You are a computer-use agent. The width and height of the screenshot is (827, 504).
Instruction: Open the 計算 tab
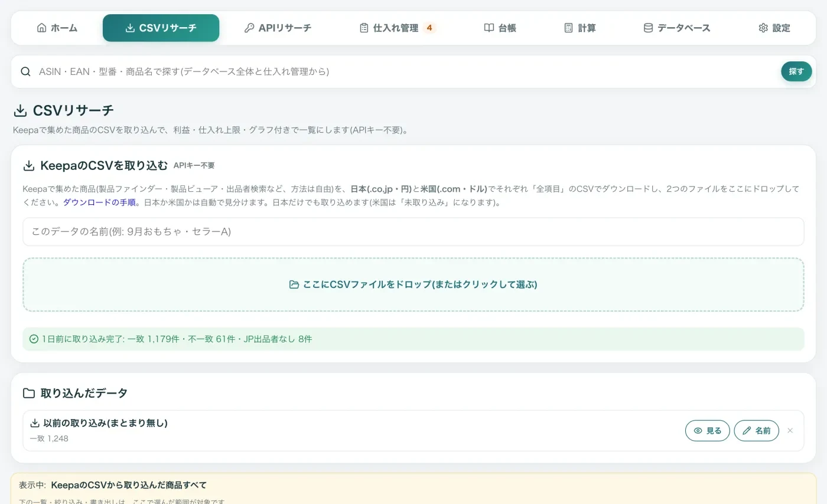[x=579, y=28]
